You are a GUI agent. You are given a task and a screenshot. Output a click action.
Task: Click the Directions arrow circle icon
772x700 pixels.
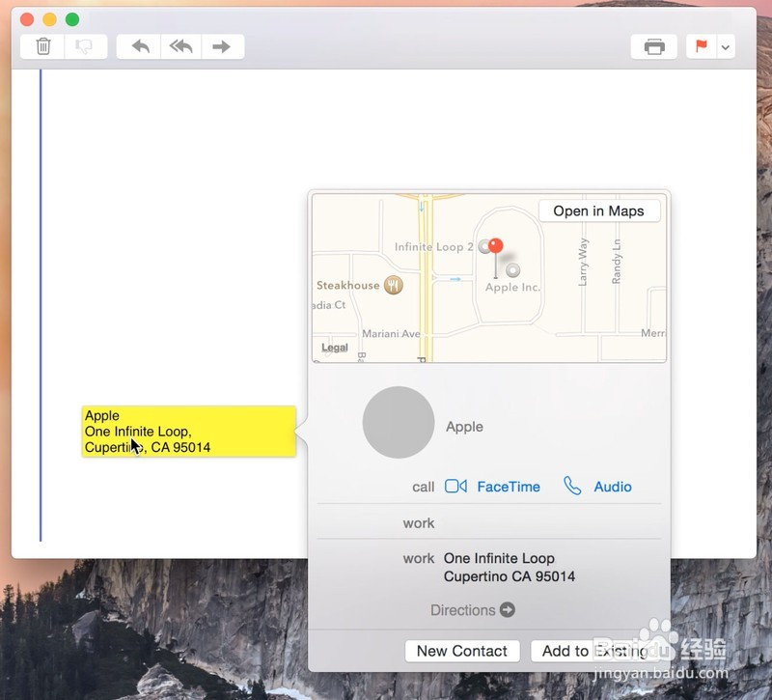[508, 610]
